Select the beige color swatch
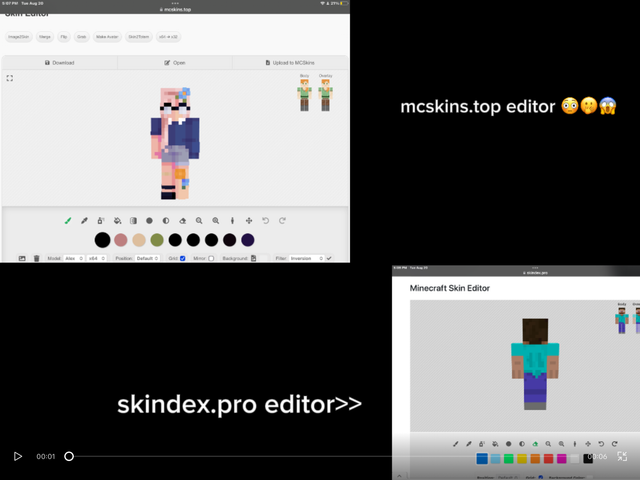 tap(139, 240)
